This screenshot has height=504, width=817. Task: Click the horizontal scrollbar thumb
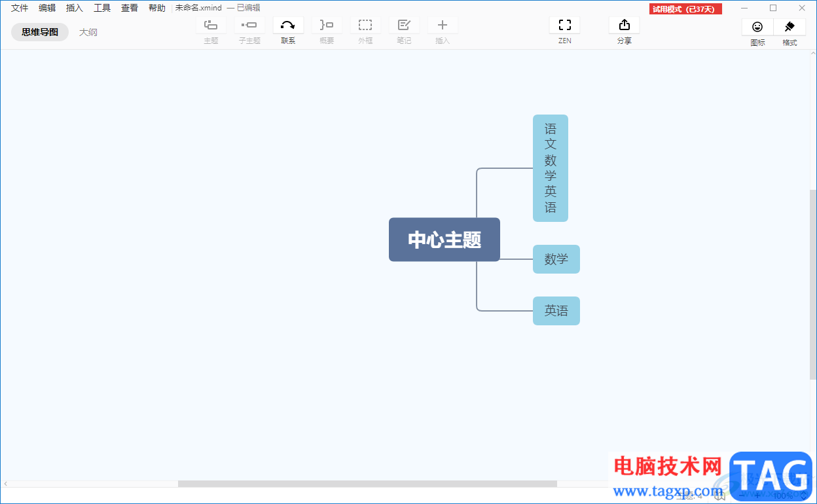(x=367, y=484)
